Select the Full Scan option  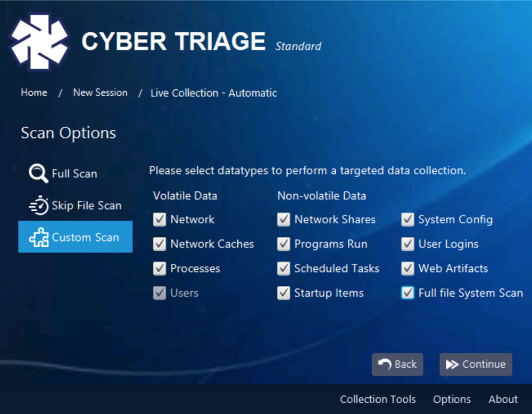pyautogui.click(x=76, y=173)
